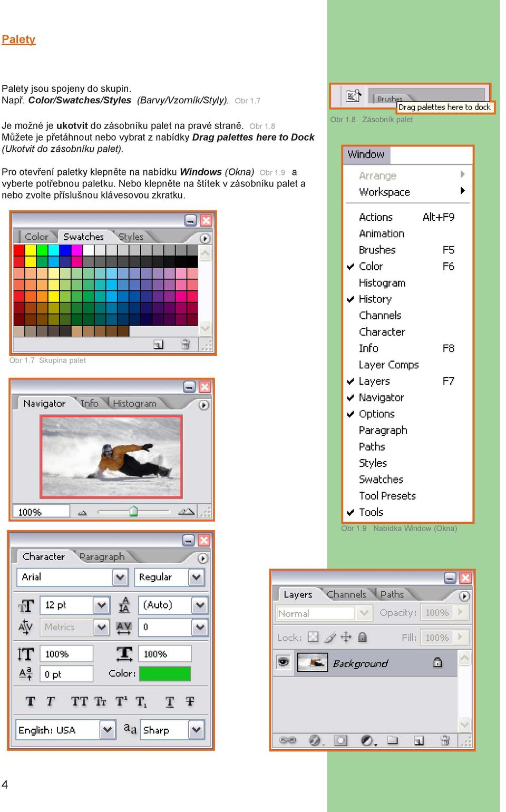Open language dropdown English: USA

tap(108, 730)
